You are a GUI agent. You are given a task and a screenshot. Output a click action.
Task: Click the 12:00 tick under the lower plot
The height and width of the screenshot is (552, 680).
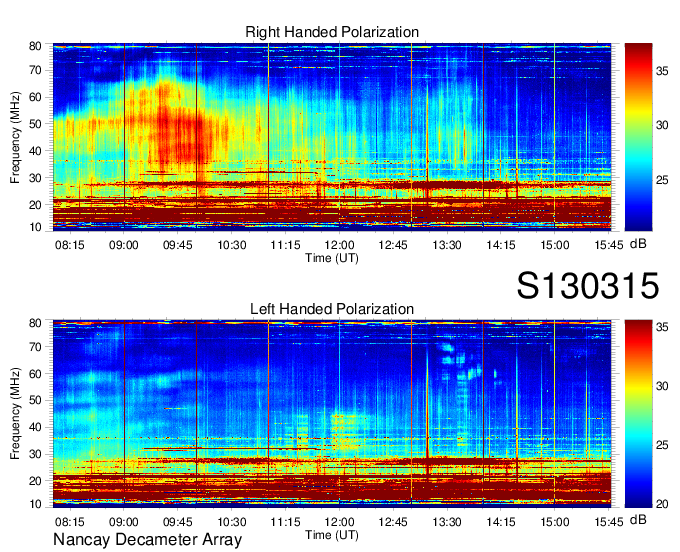coord(339,522)
